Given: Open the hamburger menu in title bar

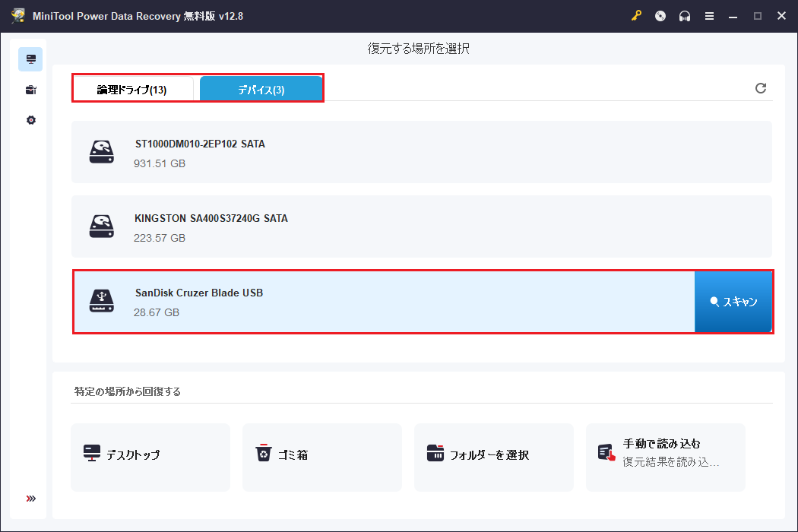Looking at the screenshot, I should coord(709,15).
